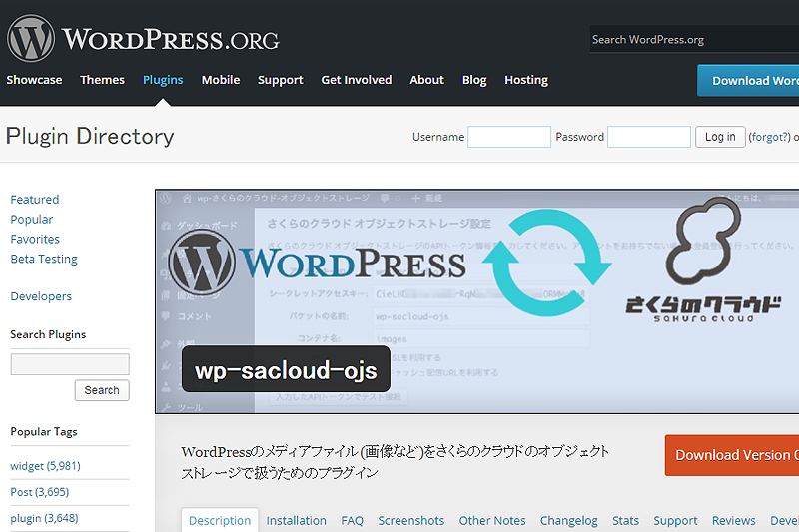Open the Themes menu item
Image resolution: width=799 pixels, height=532 pixels.
[103, 80]
